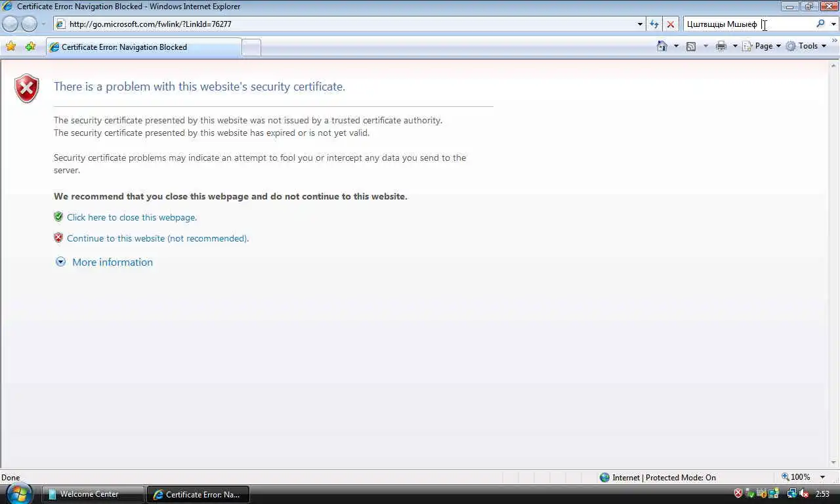Open the Page menu
This screenshot has height=504, width=840.
(x=762, y=46)
